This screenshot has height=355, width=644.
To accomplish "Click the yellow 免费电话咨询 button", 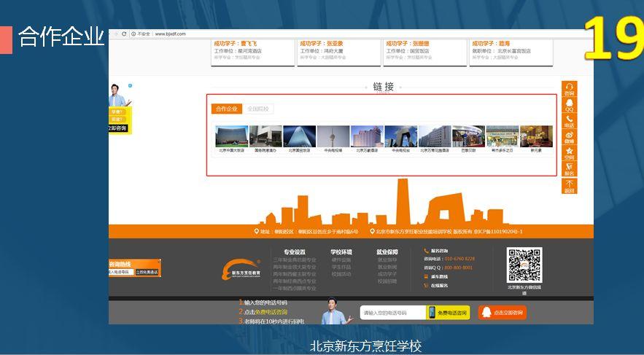I will tap(448, 313).
